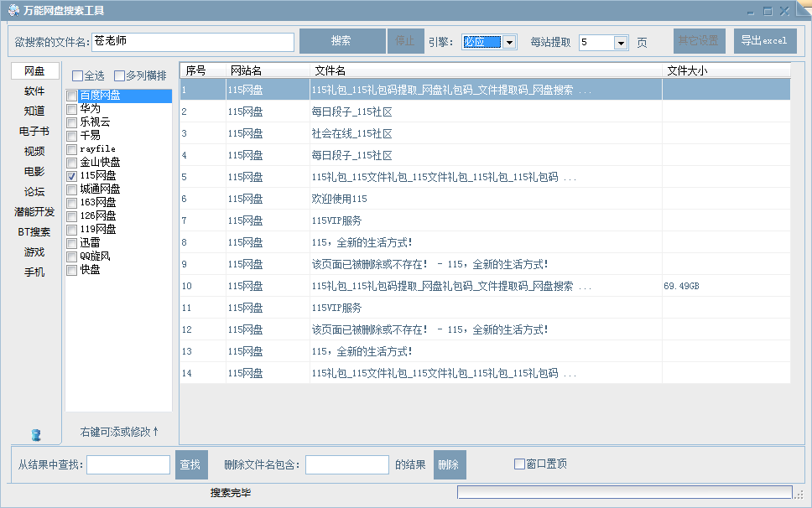Image resolution: width=812 pixels, height=508 pixels.
Task: Check the 乐视云 checkbox
Action: 72,122
